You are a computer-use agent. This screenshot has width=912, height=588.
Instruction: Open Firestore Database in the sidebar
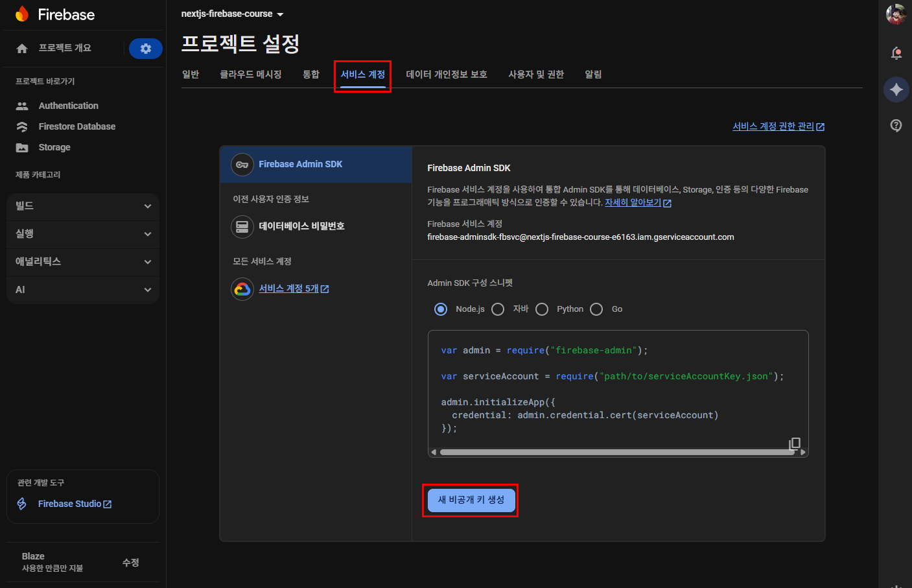click(76, 126)
